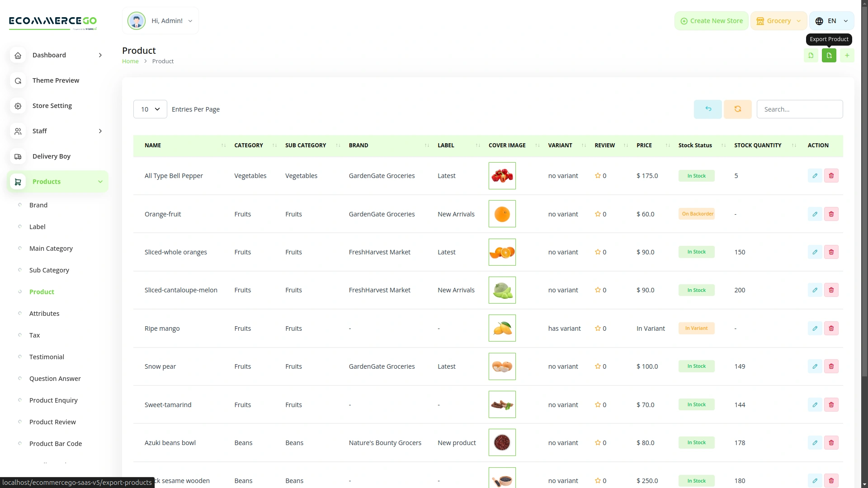This screenshot has height=488, width=868.
Task: Open Sub Category in sidebar
Action: click(49, 270)
